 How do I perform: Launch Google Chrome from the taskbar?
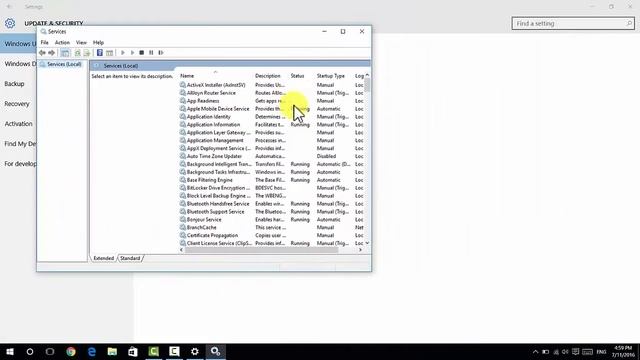pyautogui.click(x=71, y=351)
